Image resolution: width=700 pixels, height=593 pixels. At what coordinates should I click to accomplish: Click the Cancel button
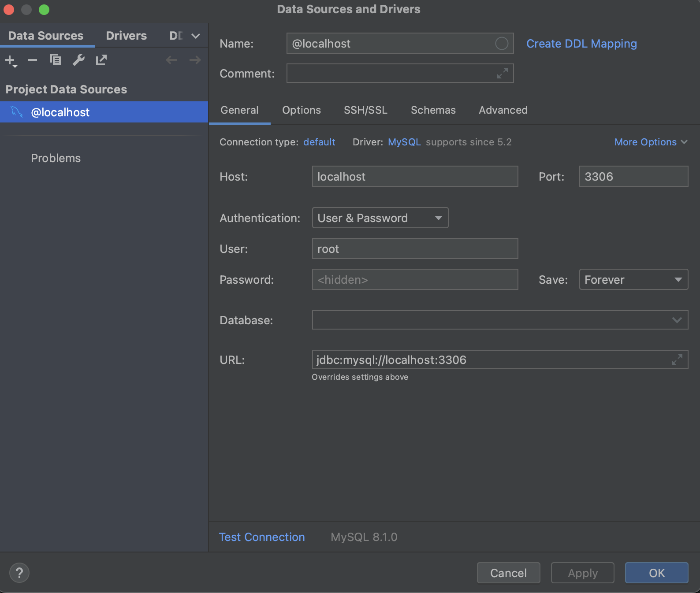pyautogui.click(x=508, y=573)
